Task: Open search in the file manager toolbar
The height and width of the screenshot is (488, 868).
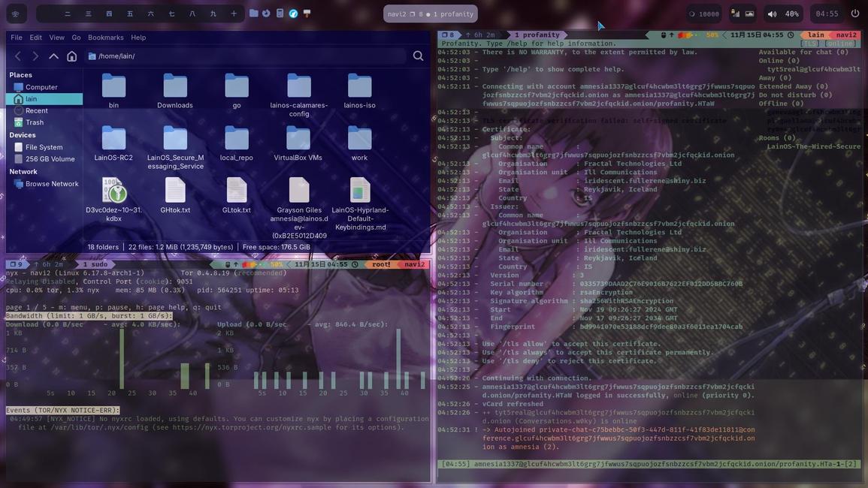Action: point(419,55)
